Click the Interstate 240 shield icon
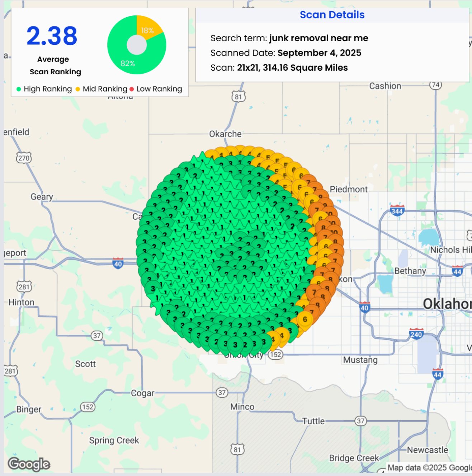 416,334
